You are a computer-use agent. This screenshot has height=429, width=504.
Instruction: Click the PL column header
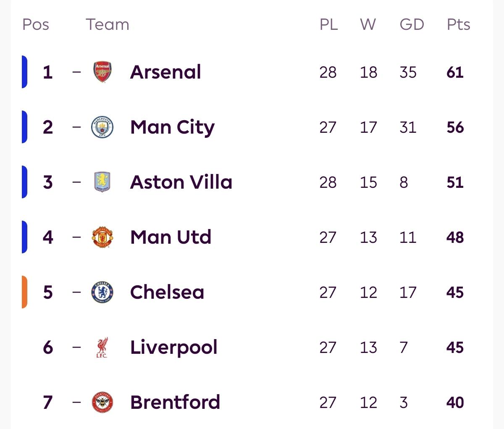[328, 24]
